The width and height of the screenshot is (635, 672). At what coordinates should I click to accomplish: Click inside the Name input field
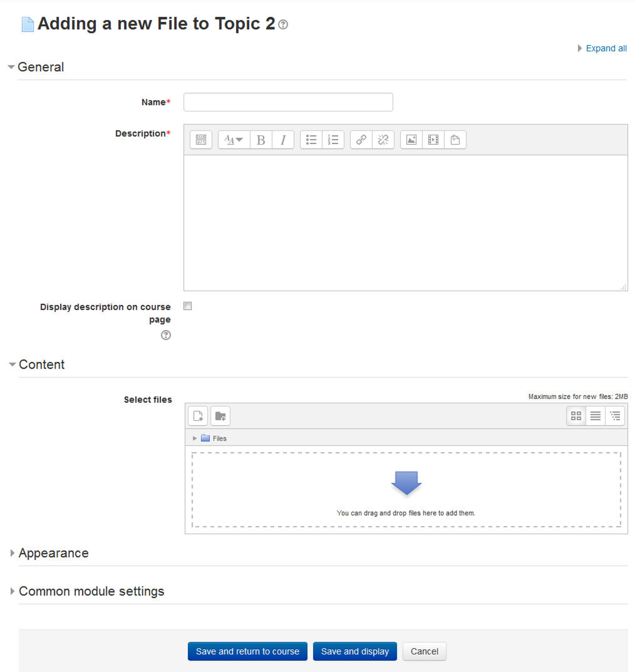(x=288, y=102)
